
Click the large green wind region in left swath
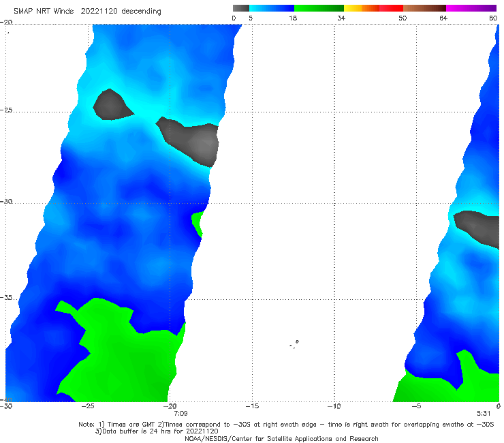point(122,357)
